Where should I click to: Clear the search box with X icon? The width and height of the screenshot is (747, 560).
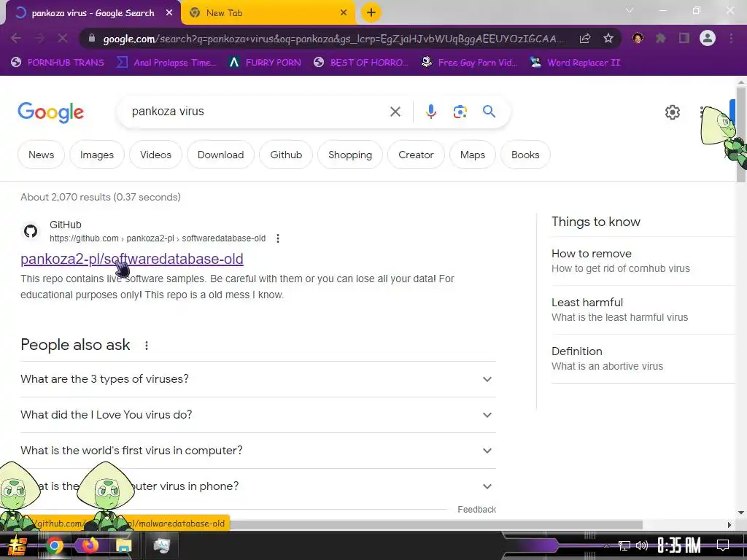(x=395, y=112)
